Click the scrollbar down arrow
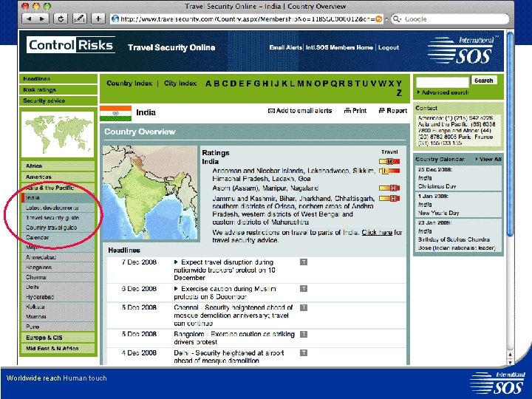Image resolution: width=532 pixels, height=399 pixels. 511,361
